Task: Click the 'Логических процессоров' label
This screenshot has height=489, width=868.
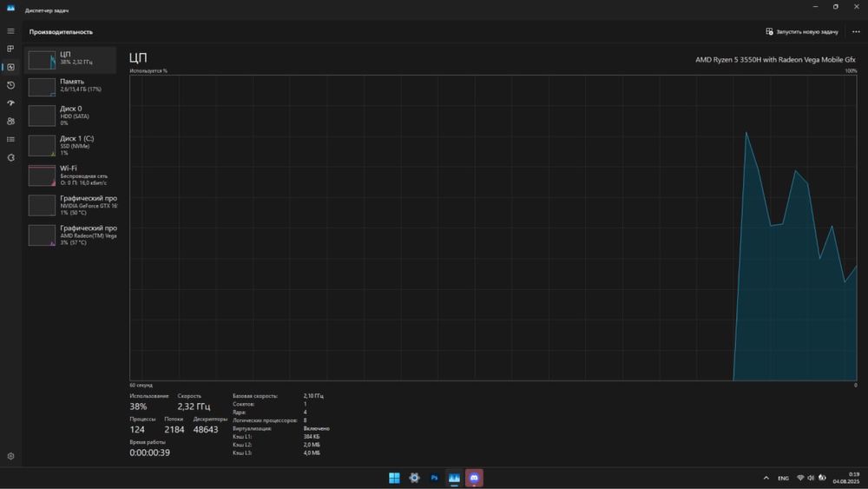Action: click(x=265, y=420)
